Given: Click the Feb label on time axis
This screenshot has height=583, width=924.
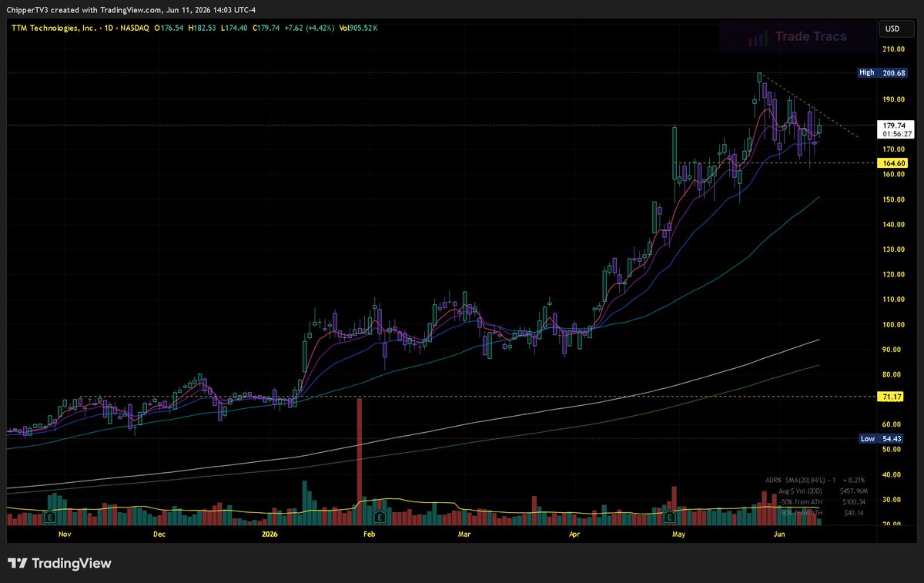Looking at the screenshot, I should (x=369, y=534).
